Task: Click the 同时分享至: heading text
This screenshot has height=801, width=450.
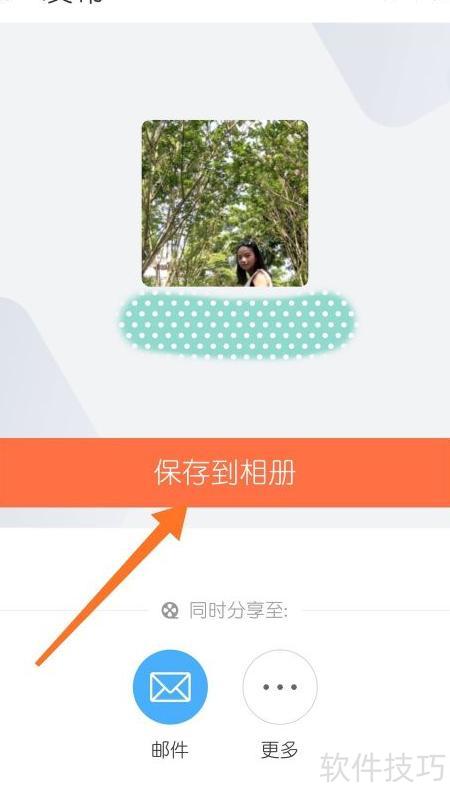Action: point(239,610)
